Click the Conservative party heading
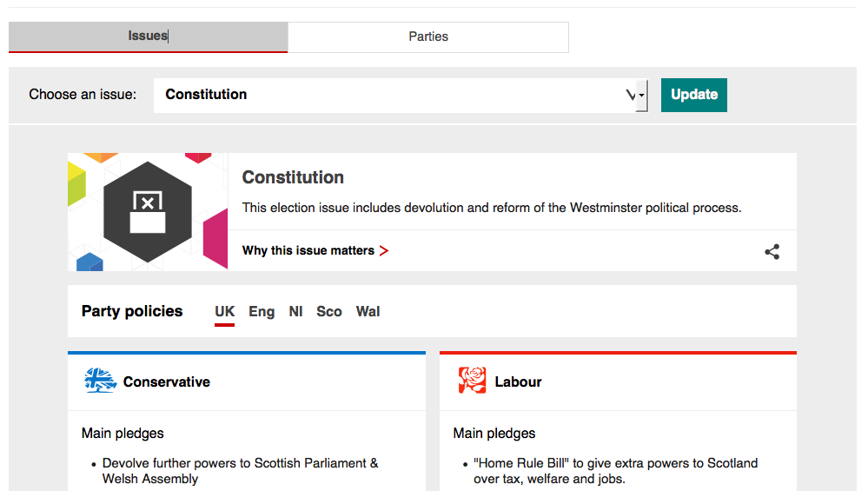Screen dimensions: 868x491 [167, 382]
